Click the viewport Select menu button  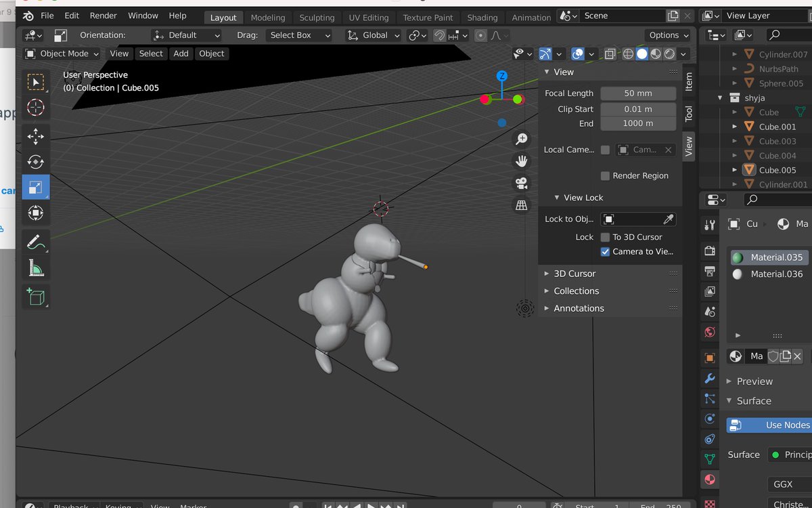pos(151,54)
